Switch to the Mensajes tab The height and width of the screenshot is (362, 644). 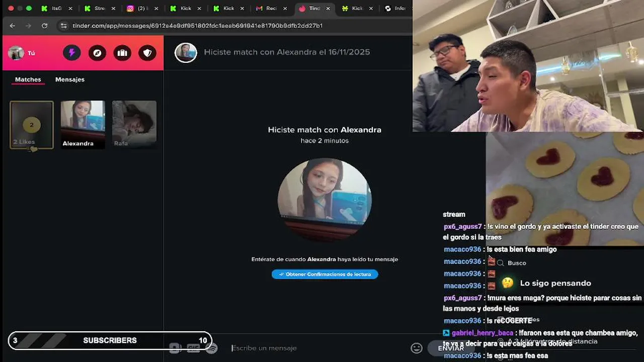click(x=70, y=79)
